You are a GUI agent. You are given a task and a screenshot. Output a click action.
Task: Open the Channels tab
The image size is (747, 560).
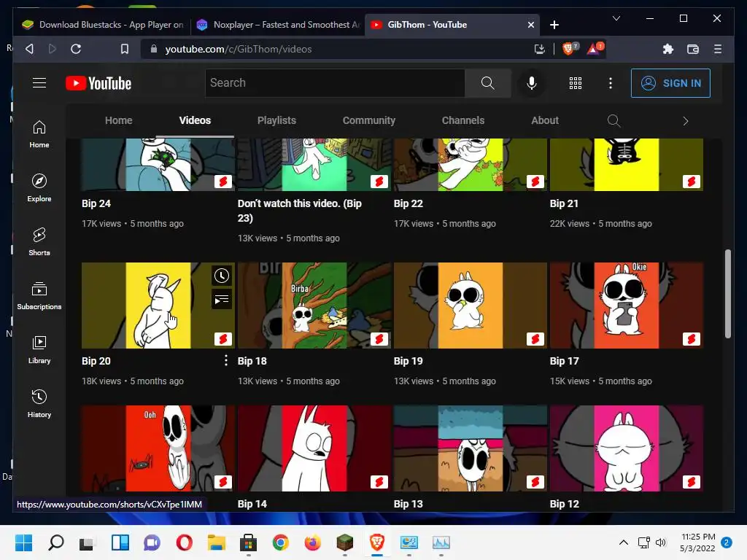coord(463,120)
